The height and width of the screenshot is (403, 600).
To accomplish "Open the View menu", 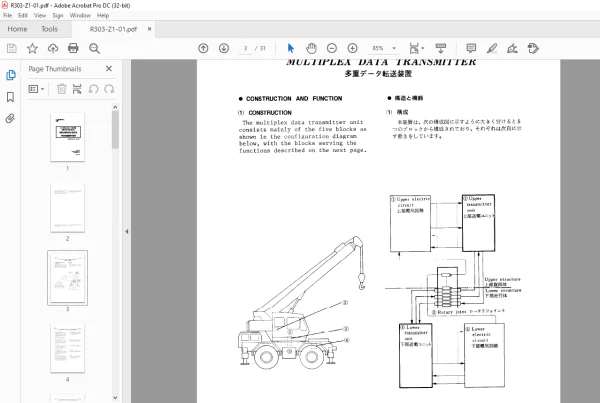I will point(40,15).
